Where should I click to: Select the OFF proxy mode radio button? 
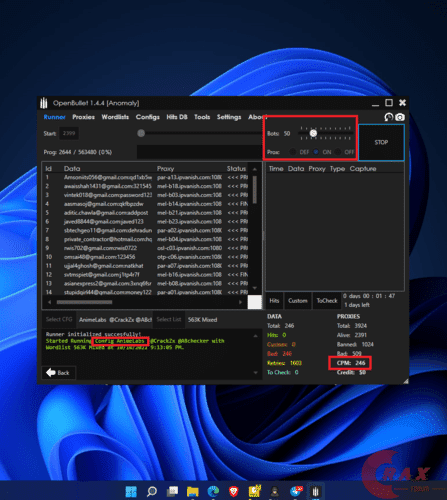[x=338, y=152]
